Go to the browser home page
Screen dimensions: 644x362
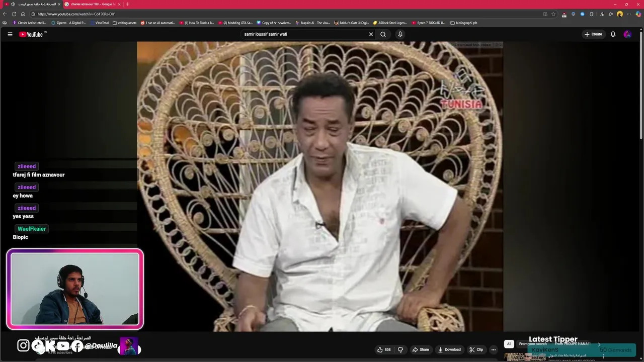click(23, 14)
